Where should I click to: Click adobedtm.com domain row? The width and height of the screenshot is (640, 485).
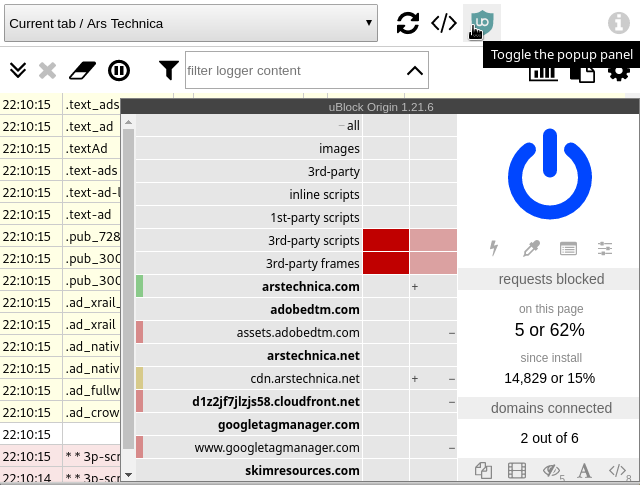point(249,309)
